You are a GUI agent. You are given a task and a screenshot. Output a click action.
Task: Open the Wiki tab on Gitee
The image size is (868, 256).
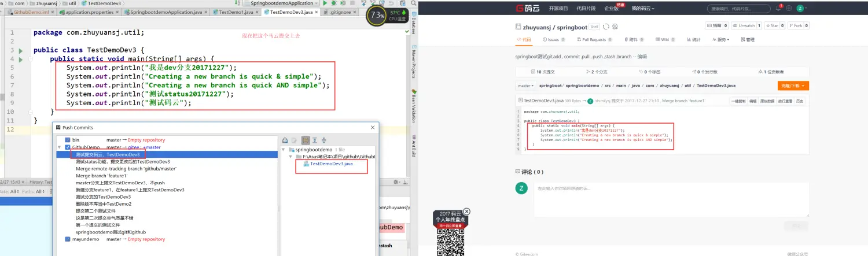pyautogui.click(x=665, y=40)
